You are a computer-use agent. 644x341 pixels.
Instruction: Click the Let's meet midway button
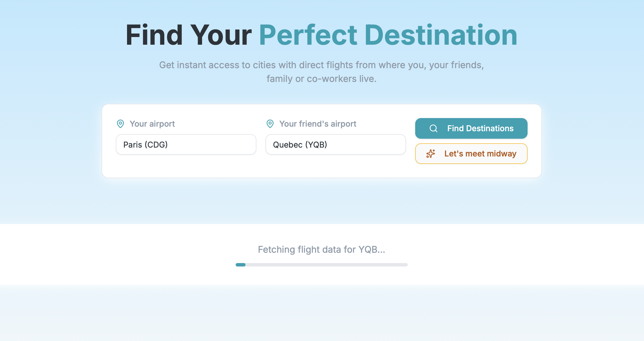[x=471, y=154]
